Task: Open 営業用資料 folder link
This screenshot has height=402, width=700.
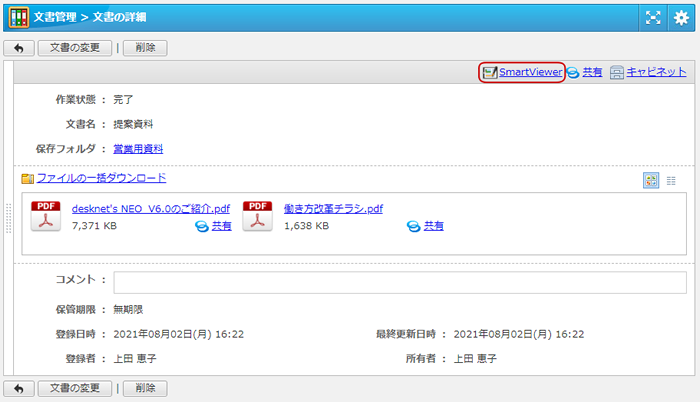Action: click(x=138, y=149)
